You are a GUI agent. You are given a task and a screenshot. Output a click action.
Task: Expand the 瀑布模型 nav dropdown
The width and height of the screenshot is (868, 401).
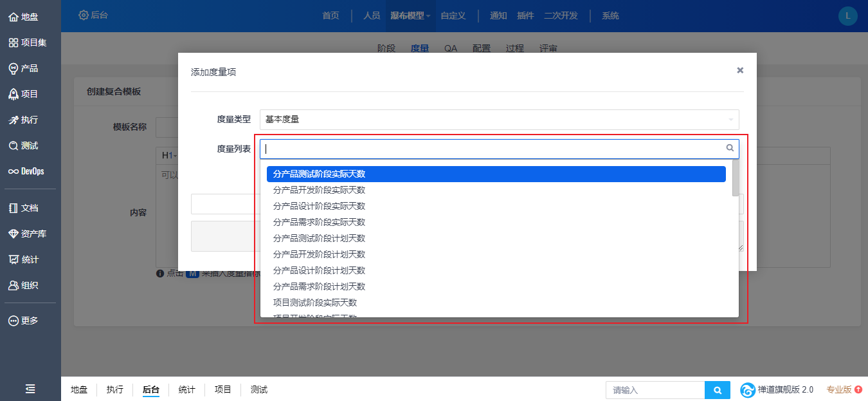point(410,15)
